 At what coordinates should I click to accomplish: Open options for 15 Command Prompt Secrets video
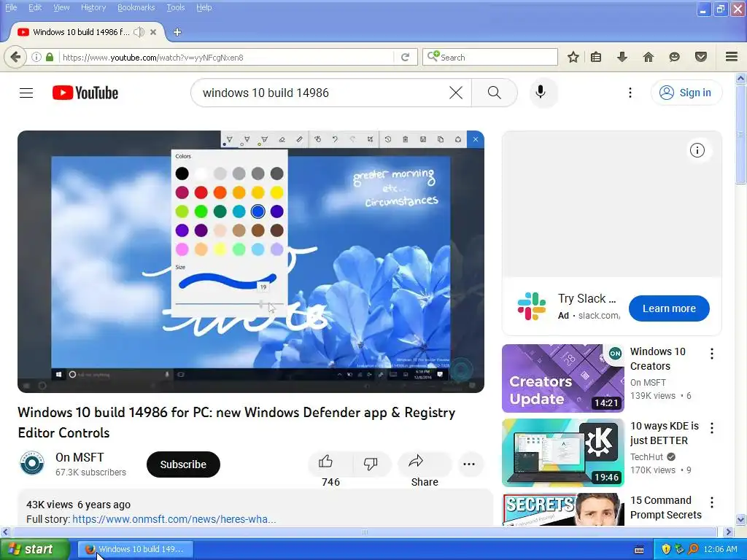[x=712, y=502]
